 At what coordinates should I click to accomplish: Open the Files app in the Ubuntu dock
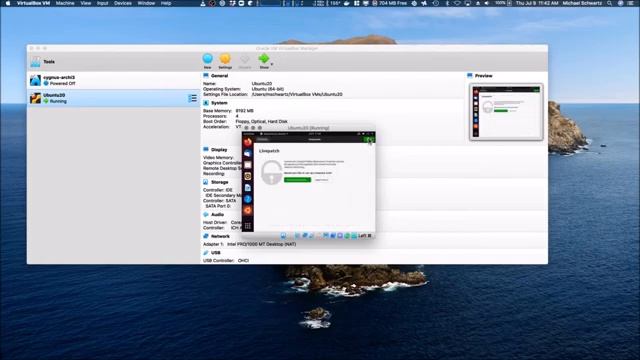point(248,165)
